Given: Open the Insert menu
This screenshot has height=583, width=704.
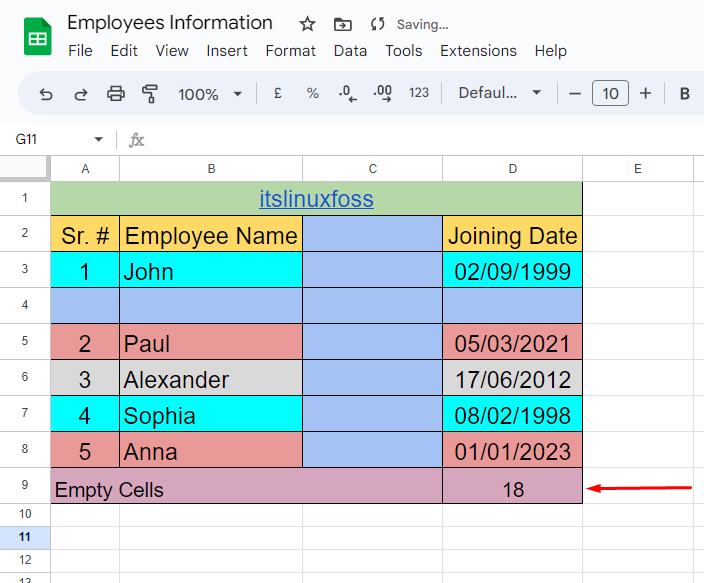Looking at the screenshot, I should click(227, 51).
